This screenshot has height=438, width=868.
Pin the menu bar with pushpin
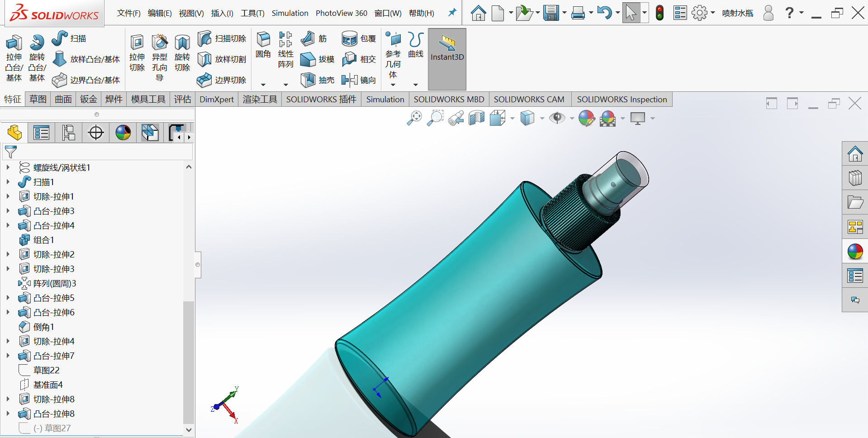pos(452,13)
